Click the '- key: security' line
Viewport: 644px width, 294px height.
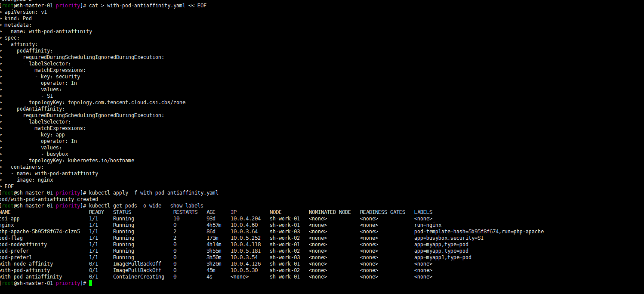57,77
